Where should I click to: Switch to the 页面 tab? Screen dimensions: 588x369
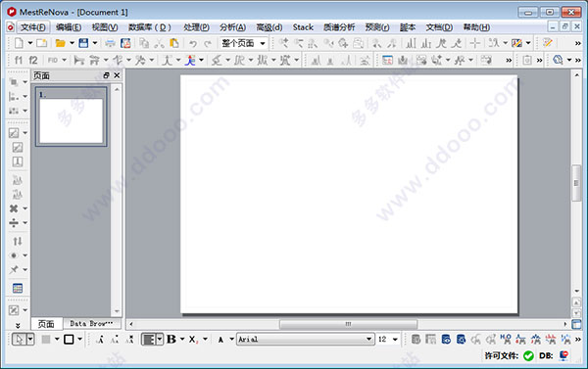click(46, 324)
